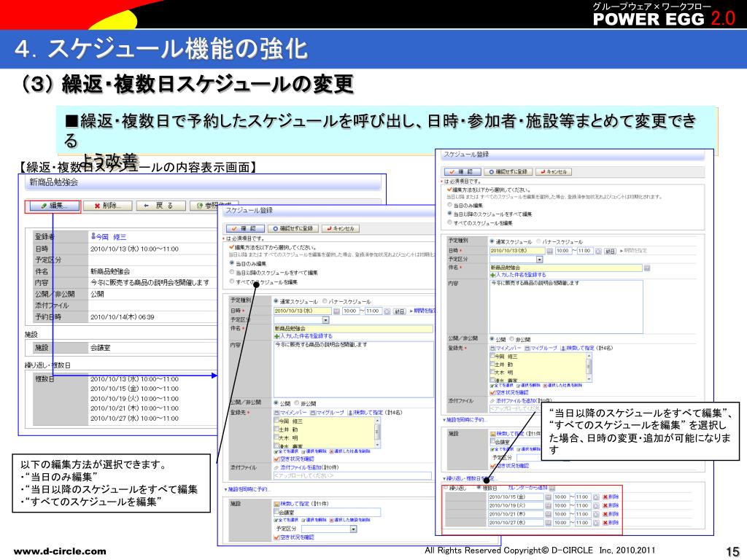
Task: Select 当日以降のスケジュールをすべて編集 radio in rear window
Action: click(x=233, y=273)
